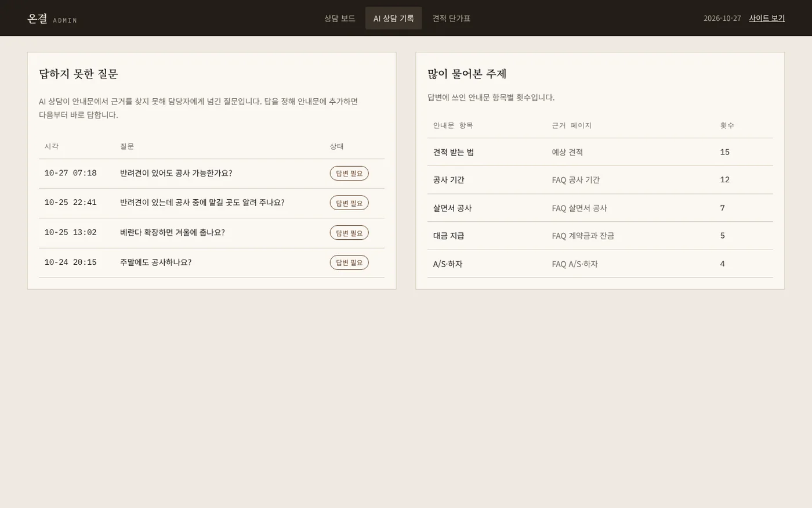
Task: Click count 12 in 공사 기간 row
Action: point(725,180)
